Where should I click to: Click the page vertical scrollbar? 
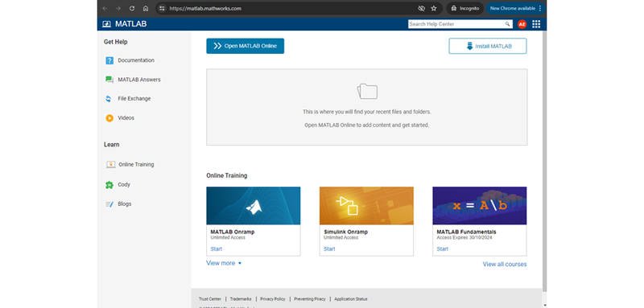pos(545,161)
